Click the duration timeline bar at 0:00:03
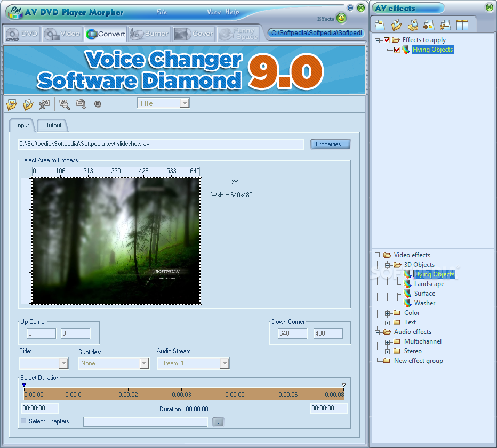Image resolution: width=497 pixels, height=448 pixels. (182, 394)
